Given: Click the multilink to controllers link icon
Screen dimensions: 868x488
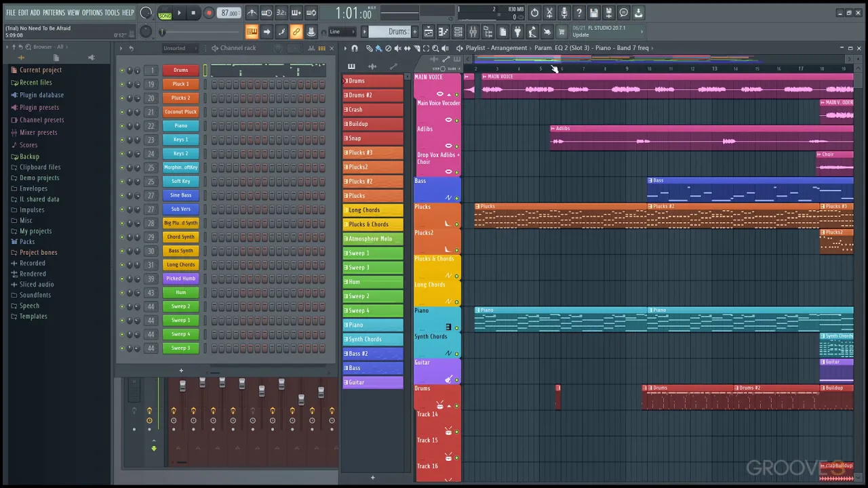Looking at the screenshot, I should (296, 32).
